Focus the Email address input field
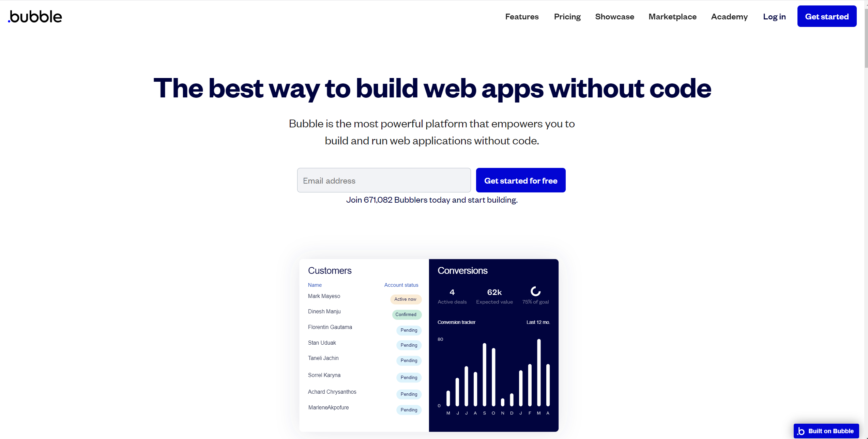This screenshot has width=868, height=439. [x=384, y=180]
